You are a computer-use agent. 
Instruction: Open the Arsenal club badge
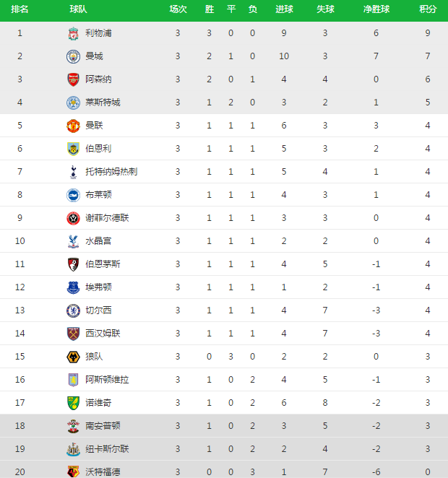coord(73,79)
